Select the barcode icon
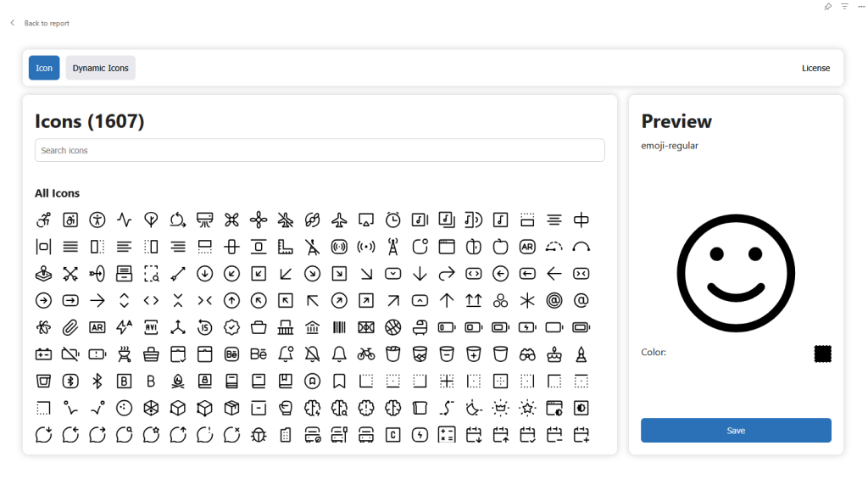Viewport: 868px width, 479px height. click(x=339, y=327)
